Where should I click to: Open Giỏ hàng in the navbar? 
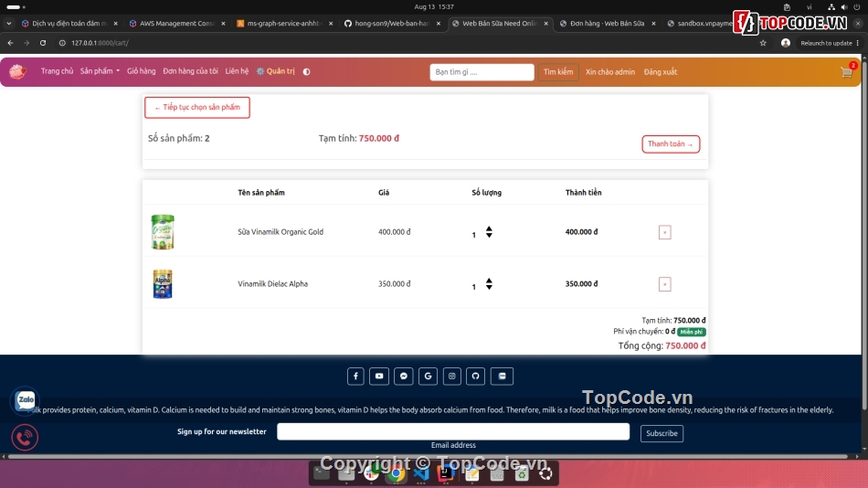point(141,71)
